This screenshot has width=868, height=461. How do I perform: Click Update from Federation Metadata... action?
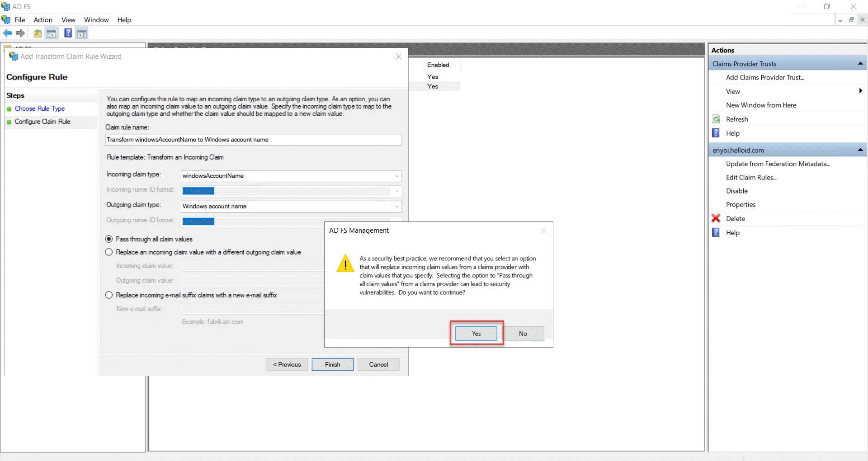tap(778, 164)
